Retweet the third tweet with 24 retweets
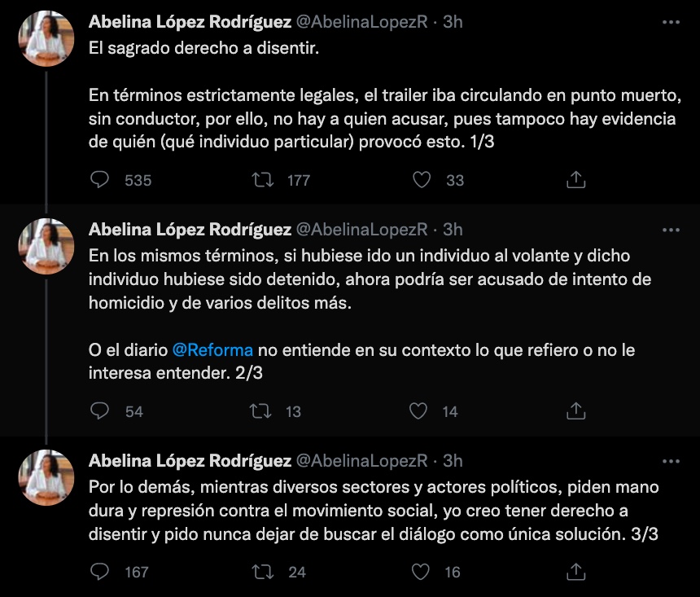 [x=264, y=572]
